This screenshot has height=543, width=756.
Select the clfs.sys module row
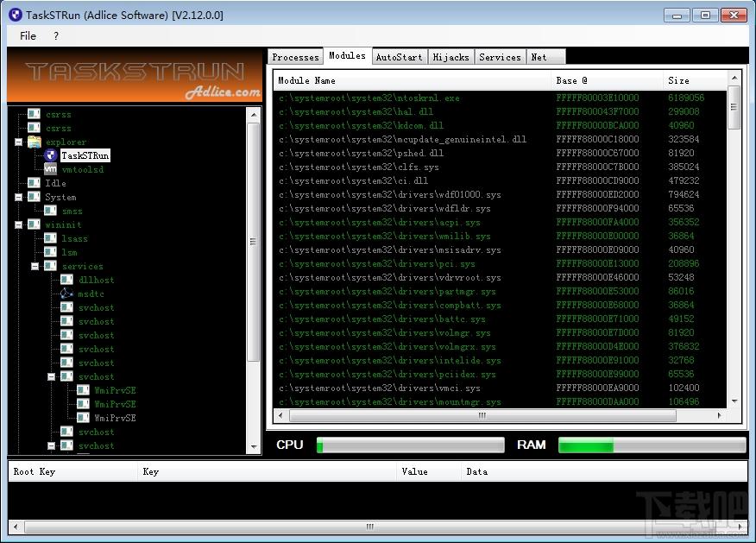[x=500, y=167]
